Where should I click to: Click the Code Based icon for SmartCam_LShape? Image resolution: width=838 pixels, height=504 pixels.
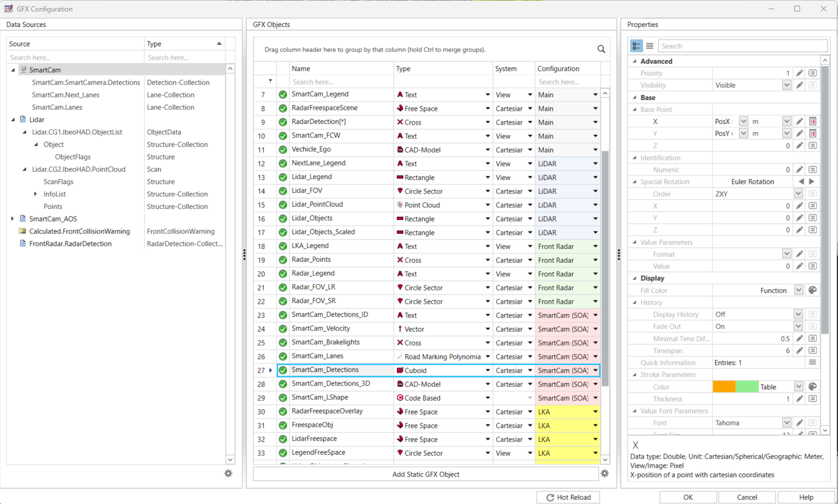pos(400,398)
